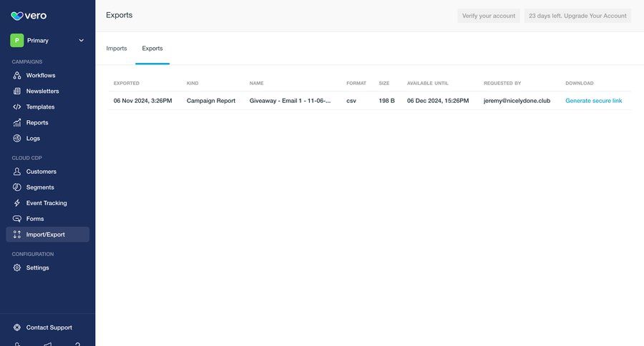Viewport: 644px width, 346px height.
Task: Click 23 days left Upgrade Your Account
Action: pos(577,16)
